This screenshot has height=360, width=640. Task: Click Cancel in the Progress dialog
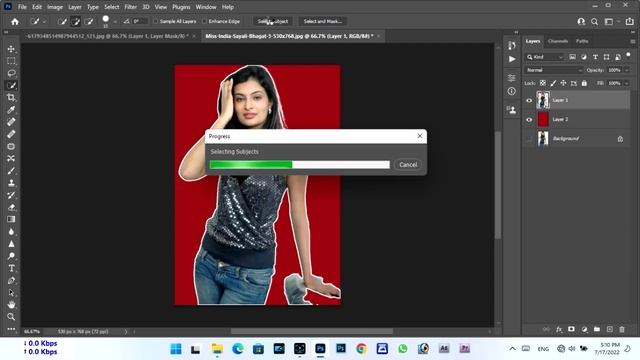pyautogui.click(x=408, y=164)
